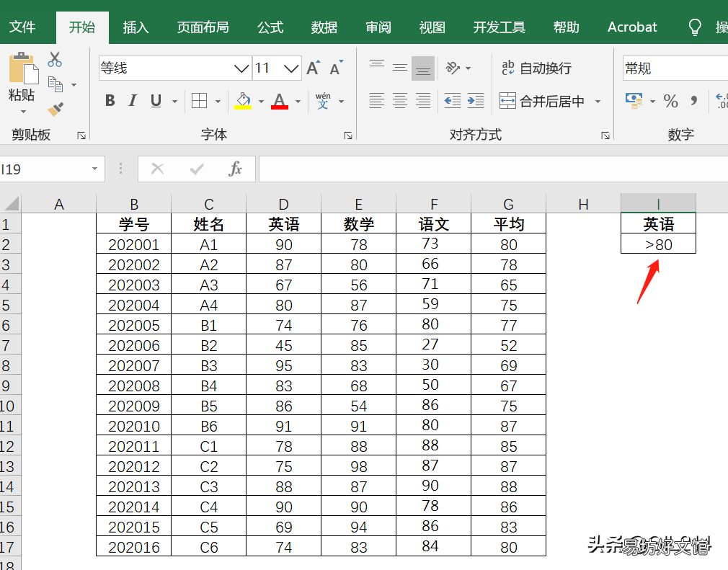Open the Acrobat tab
Viewport: 728px width, 570px height.
632,27
